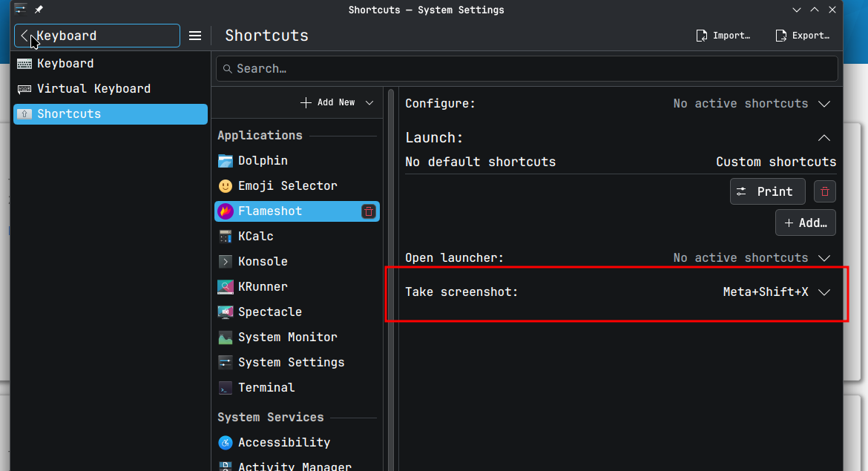
Task: Click the Applications section header
Action: pos(260,136)
